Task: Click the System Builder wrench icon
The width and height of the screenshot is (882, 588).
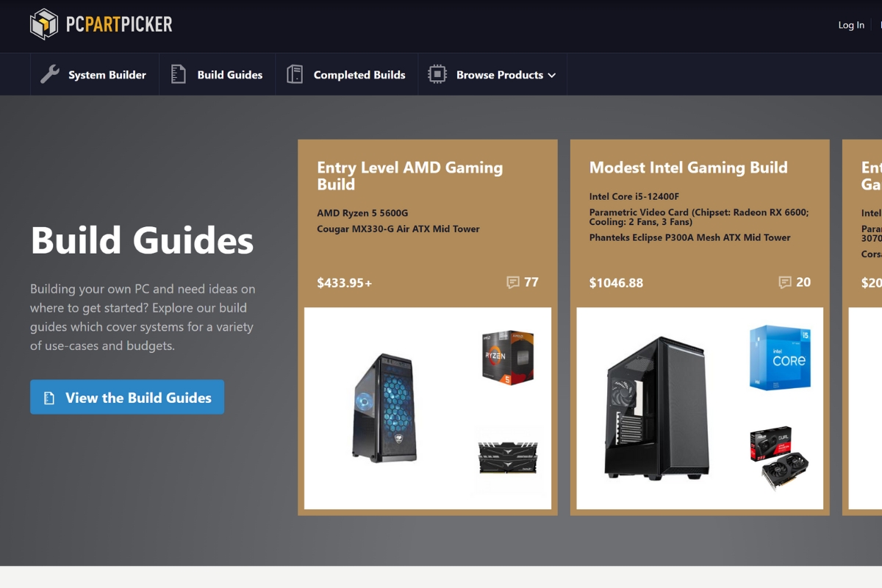Action: (x=50, y=74)
